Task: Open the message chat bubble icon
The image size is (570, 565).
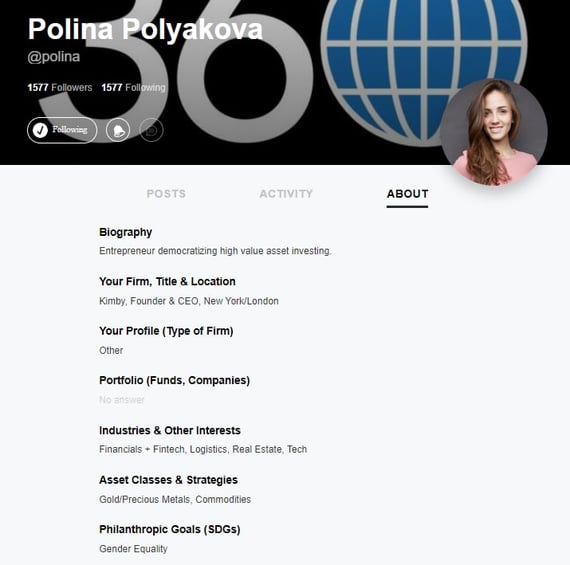Action: coord(151,130)
